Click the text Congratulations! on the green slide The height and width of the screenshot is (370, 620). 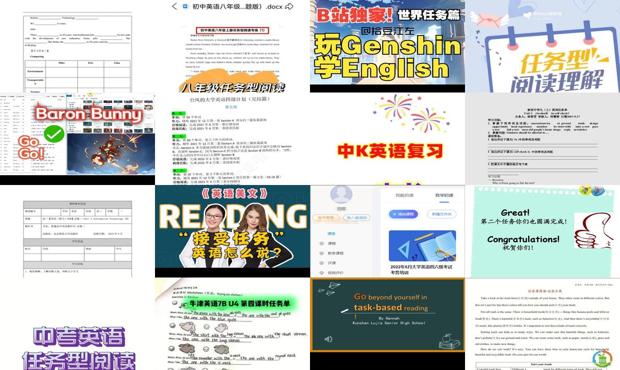click(523, 239)
